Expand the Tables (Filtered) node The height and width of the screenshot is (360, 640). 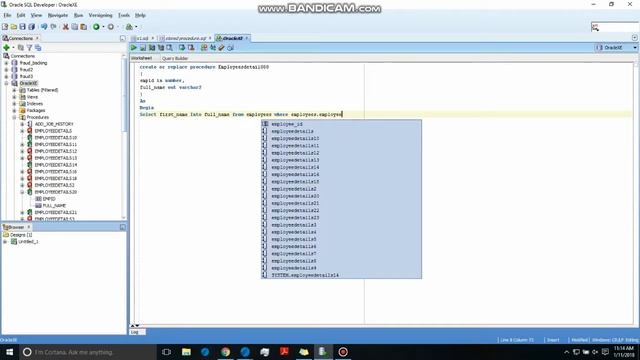14,90
